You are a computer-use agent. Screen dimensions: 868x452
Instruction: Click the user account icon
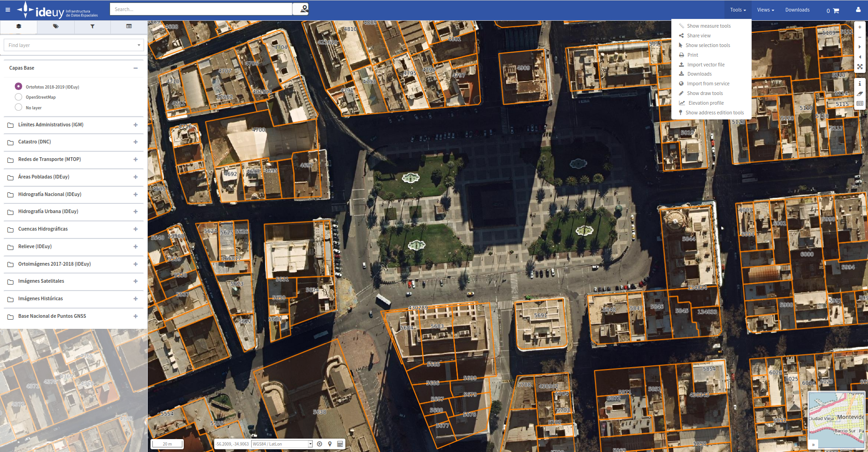(858, 10)
